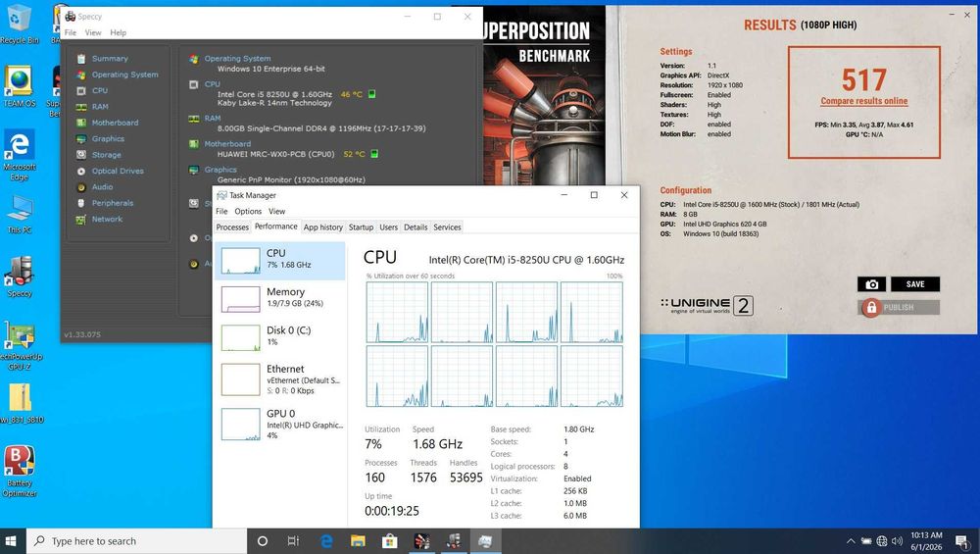Open Peripherals in Speccy sidebar
980x554 pixels.
(113, 203)
